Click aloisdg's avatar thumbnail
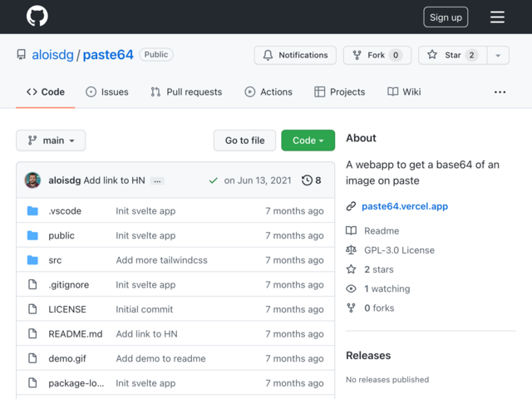Screen dimensions: 532x399 tap(32, 180)
